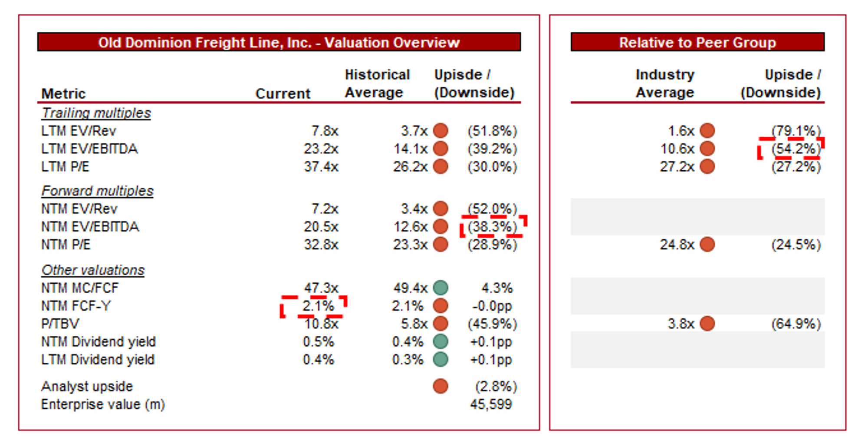The width and height of the screenshot is (868, 447).
Task: Select the Relative to Peer Group title bar
Action: click(697, 42)
